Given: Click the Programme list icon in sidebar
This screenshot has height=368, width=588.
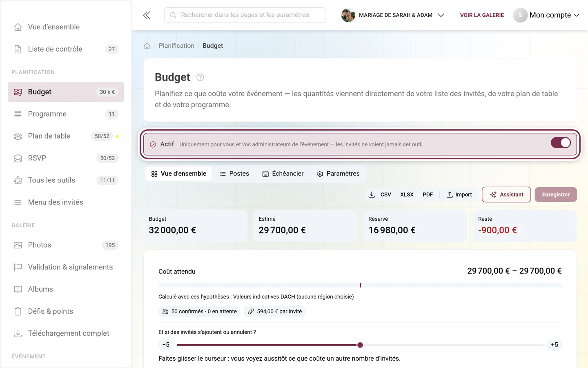Looking at the screenshot, I should point(18,114).
